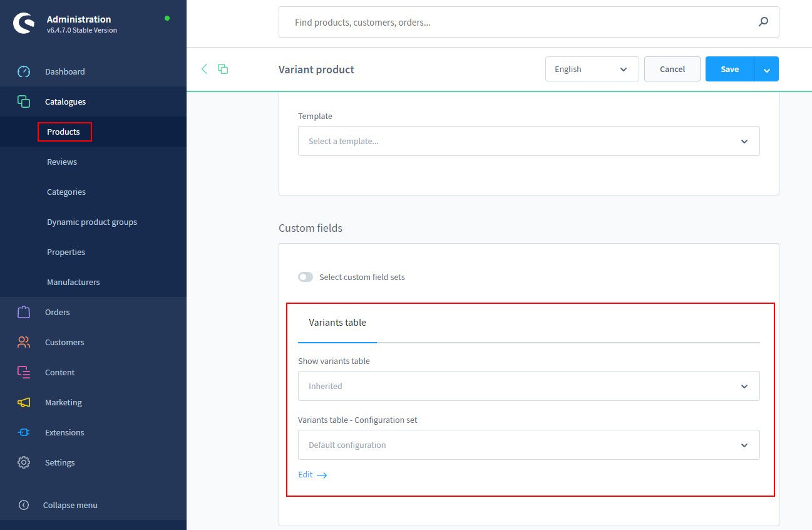Open Variants table Configuration set dropdown
The image size is (812, 530).
[x=529, y=445]
